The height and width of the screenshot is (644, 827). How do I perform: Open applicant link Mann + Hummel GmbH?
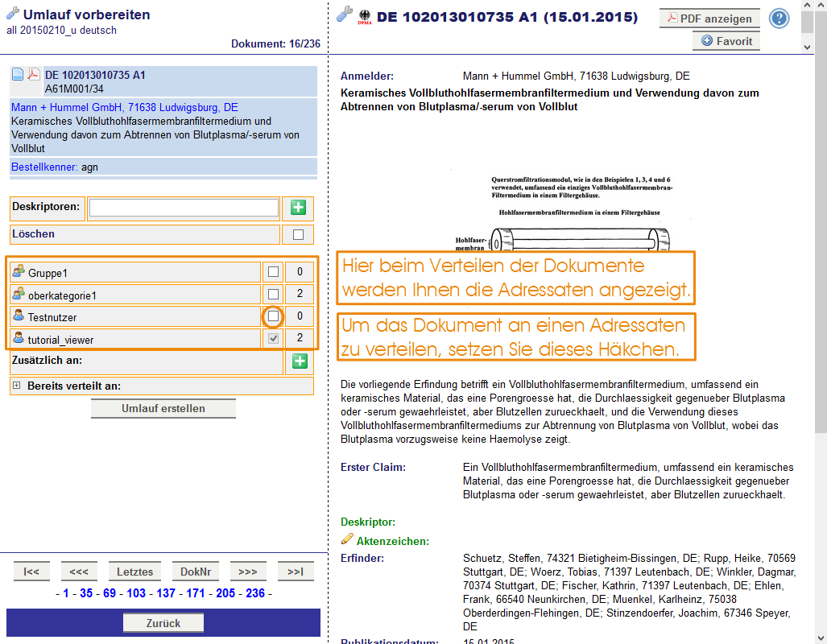coord(125,107)
